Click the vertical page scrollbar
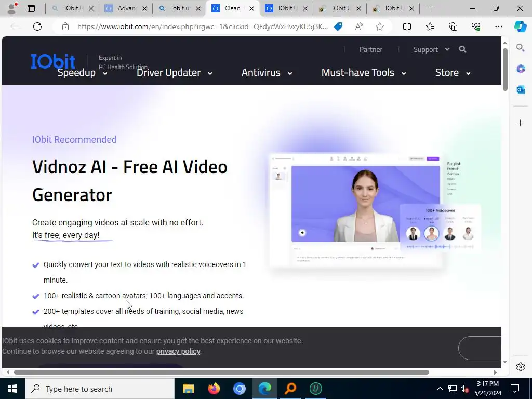 pyautogui.click(x=505, y=70)
